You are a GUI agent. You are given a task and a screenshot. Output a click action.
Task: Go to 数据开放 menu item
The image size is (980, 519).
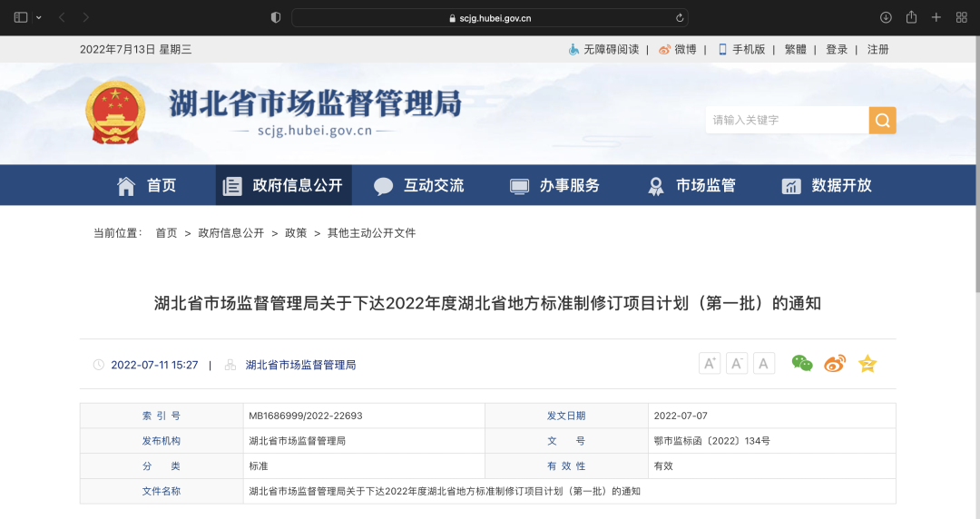coord(827,185)
